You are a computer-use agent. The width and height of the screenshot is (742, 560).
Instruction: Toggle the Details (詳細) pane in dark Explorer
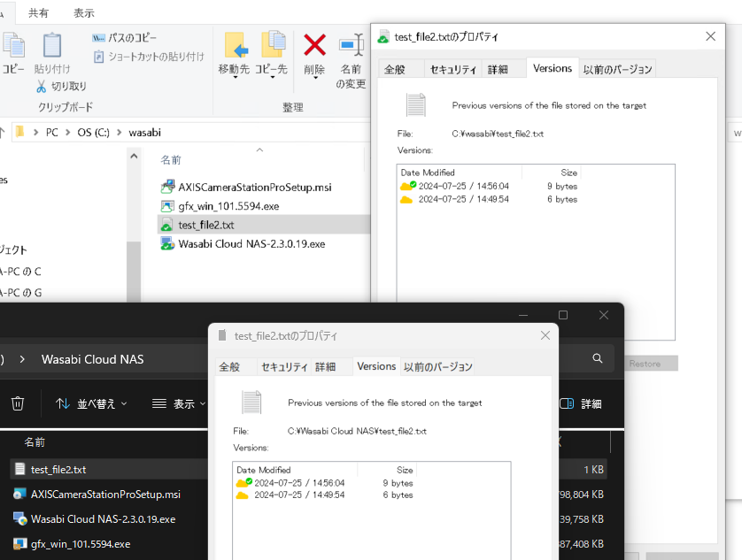click(581, 403)
